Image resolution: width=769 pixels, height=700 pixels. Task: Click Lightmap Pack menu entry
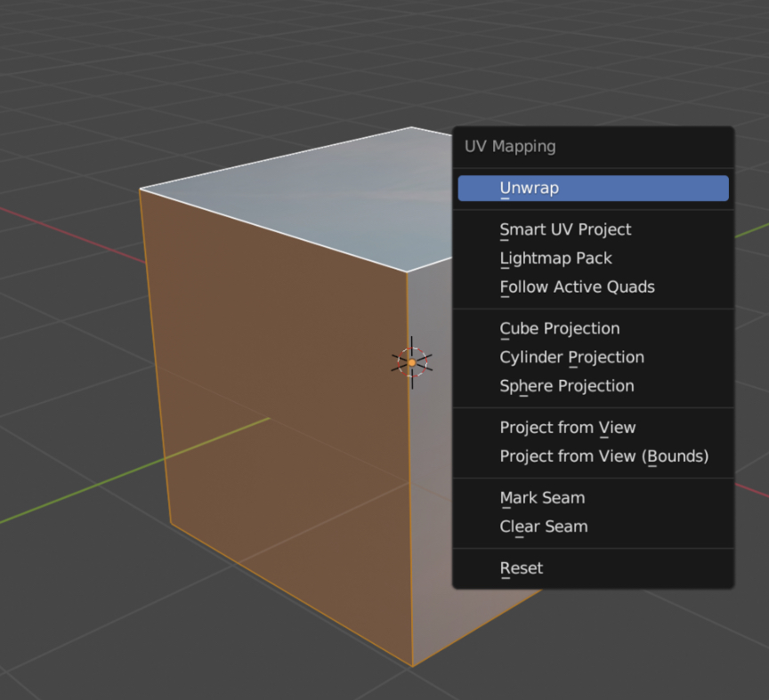[x=555, y=258]
